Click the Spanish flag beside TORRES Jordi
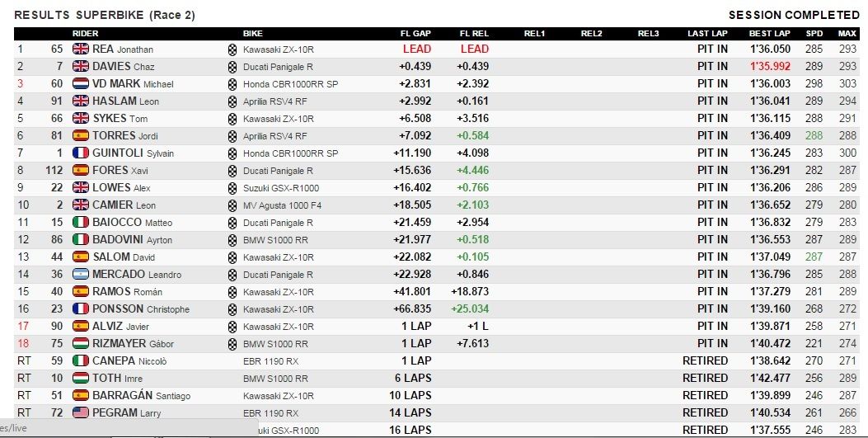 (x=80, y=135)
